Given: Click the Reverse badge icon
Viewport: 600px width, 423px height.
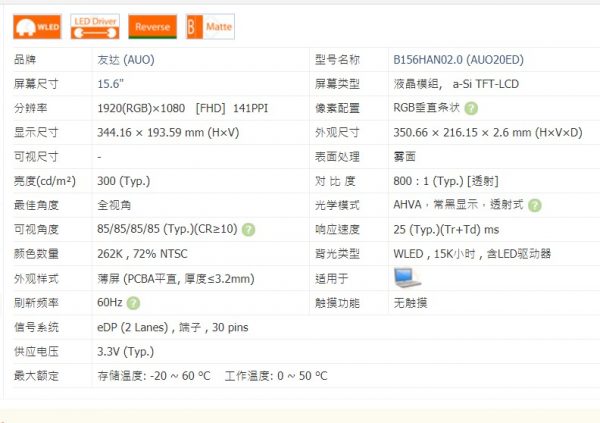Looking at the screenshot, I should tap(152, 27).
